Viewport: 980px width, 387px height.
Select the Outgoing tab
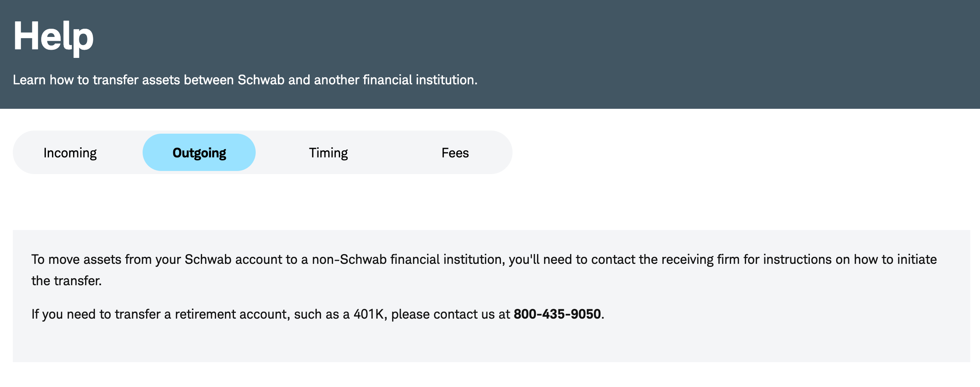tap(199, 153)
